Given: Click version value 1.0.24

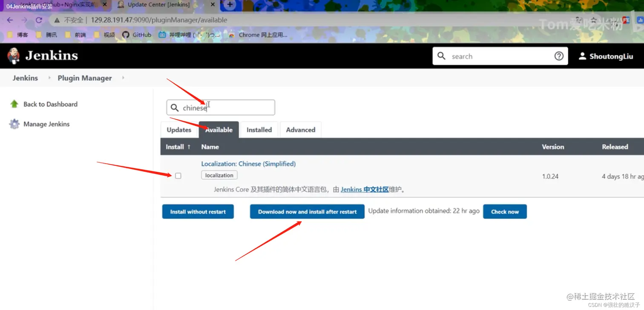Looking at the screenshot, I should tap(550, 176).
